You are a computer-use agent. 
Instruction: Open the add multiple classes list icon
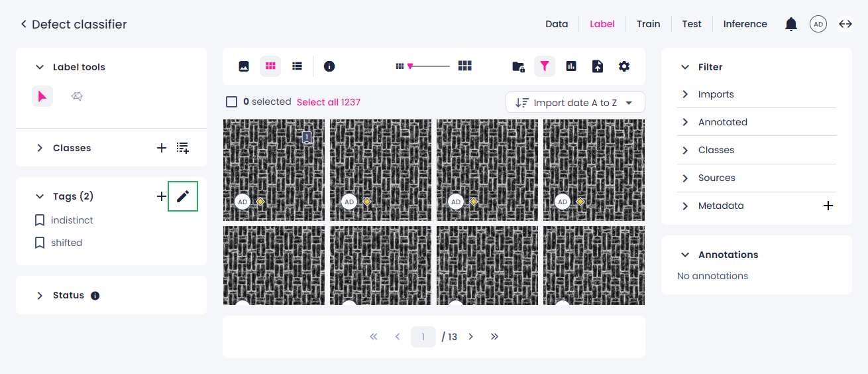(183, 148)
